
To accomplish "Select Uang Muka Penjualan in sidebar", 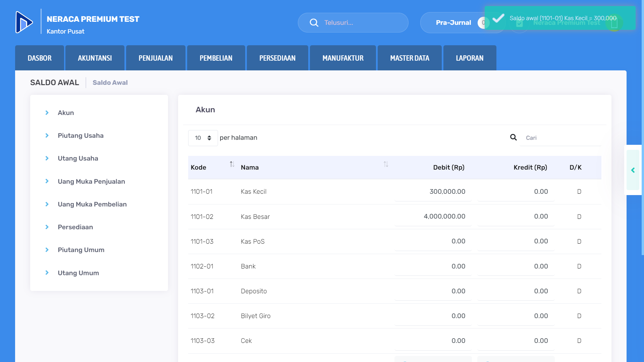I will [91, 181].
